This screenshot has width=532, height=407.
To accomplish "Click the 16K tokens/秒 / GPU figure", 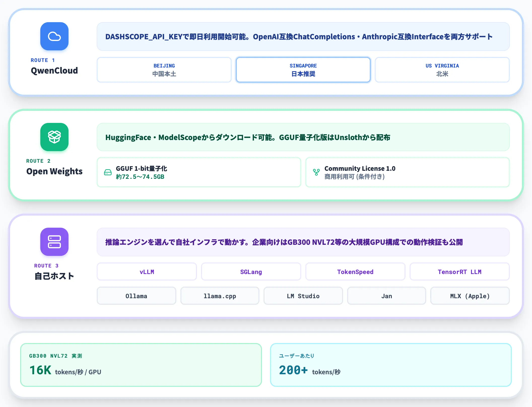I will pyautogui.click(x=65, y=370).
